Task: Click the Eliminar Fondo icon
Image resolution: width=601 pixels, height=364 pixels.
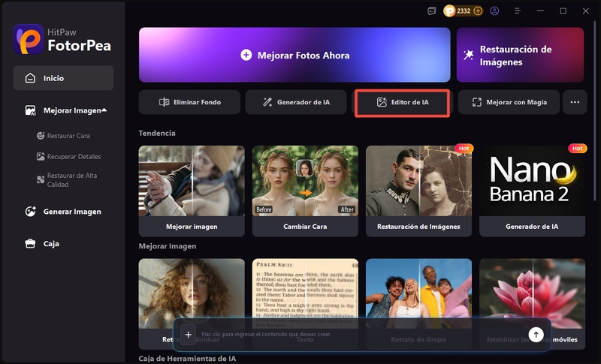Action: tap(164, 102)
